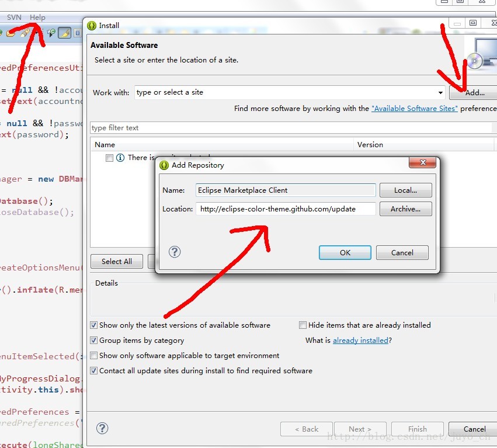Click the pencil annotation toolbar icon
The width and height of the screenshot is (497, 448).
pos(25,33)
